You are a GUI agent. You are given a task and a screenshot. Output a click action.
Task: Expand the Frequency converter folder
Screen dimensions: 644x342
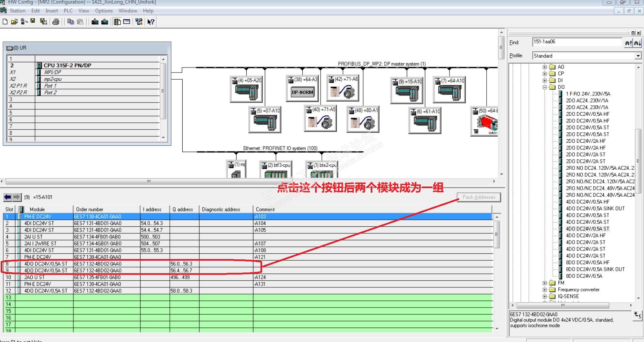coord(545,289)
